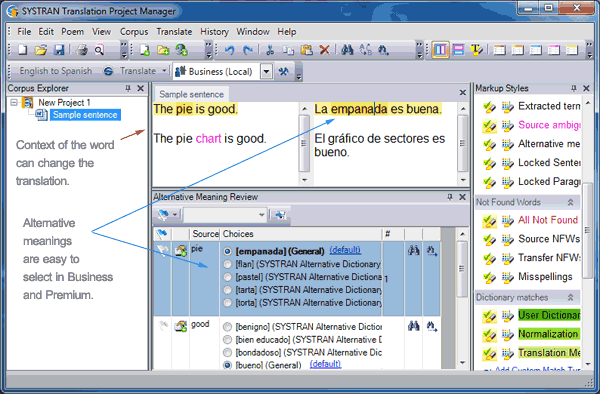The image size is (600, 394).
Task: Open the Translate menu
Action: point(174,32)
